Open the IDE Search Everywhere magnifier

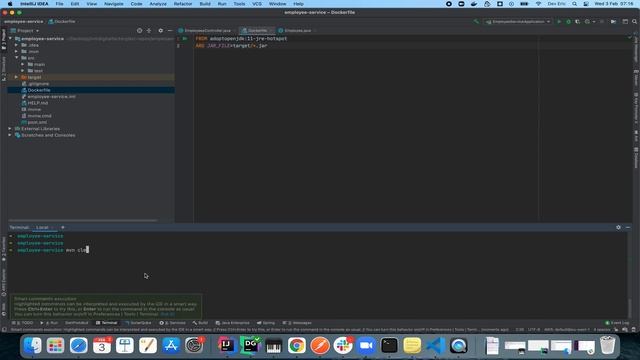pos(635,22)
